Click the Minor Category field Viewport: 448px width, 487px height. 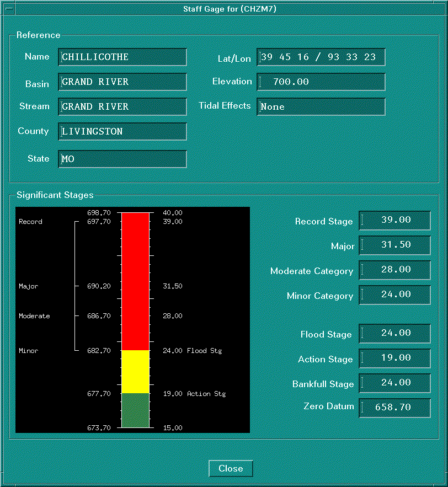click(394, 295)
